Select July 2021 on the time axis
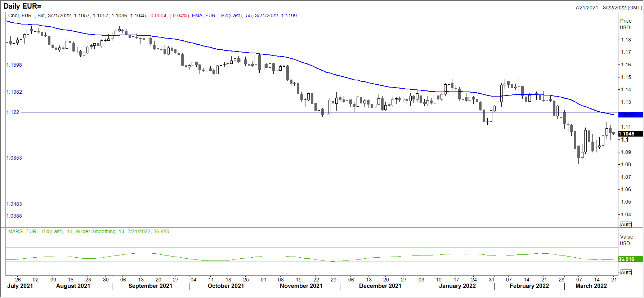 [20, 286]
